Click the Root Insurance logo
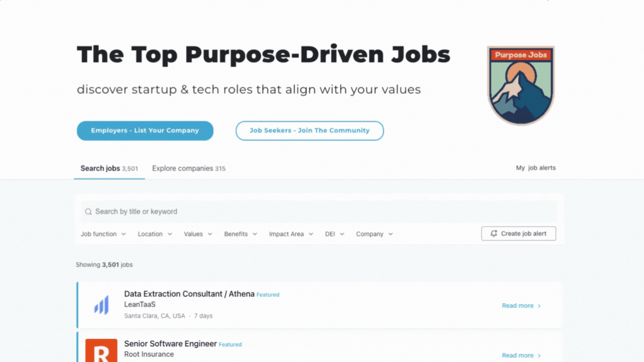The height and width of the screenshot is (362, 644). tap(101, 351)
